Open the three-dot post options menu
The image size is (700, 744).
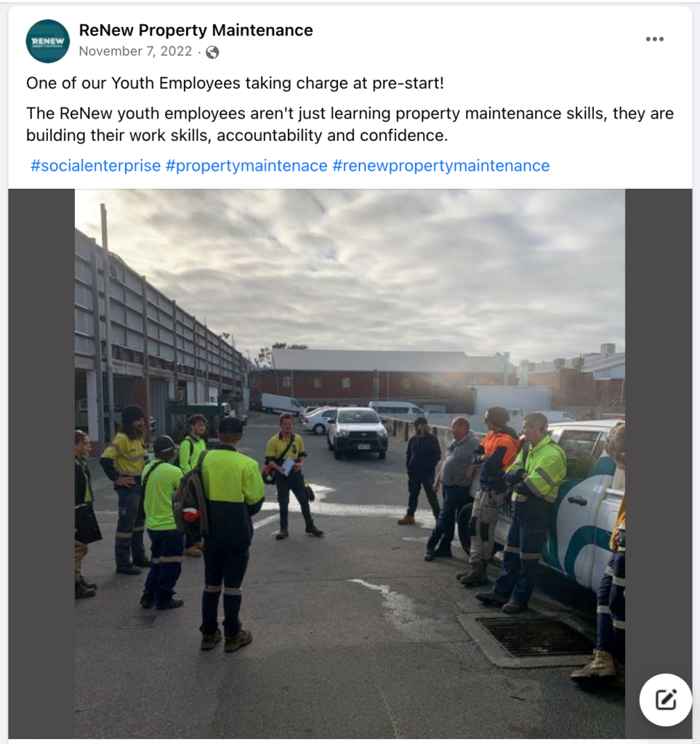[x=654, y=39]
